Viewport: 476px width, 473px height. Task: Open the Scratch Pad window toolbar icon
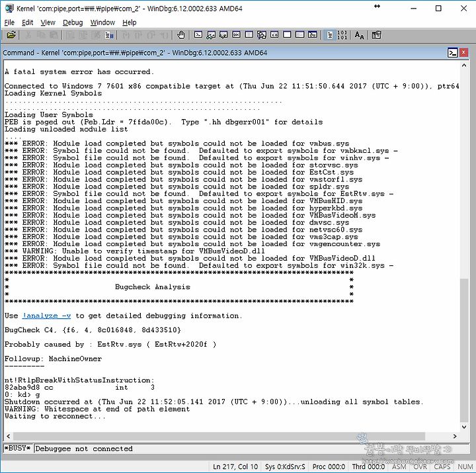click(x=287, y=35)
